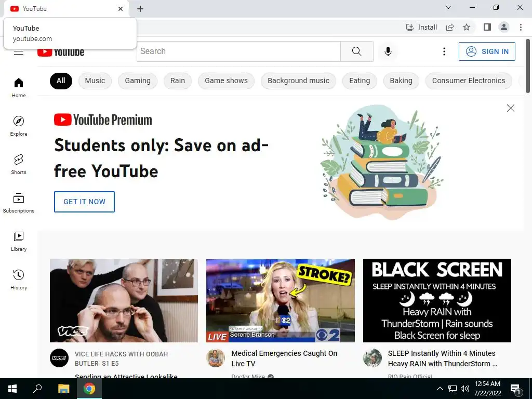Select the Baking filter chip
This screenshot has width=532, height=399.
[401, 81]
